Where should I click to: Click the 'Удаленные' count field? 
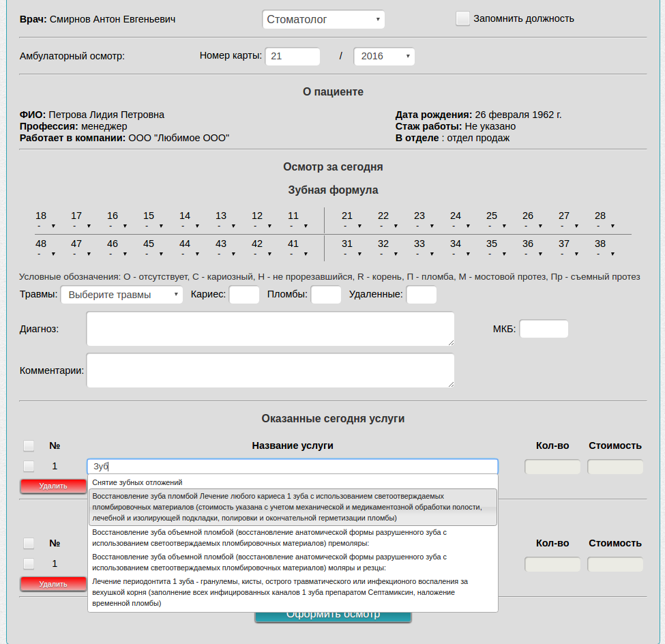[421, 295]
